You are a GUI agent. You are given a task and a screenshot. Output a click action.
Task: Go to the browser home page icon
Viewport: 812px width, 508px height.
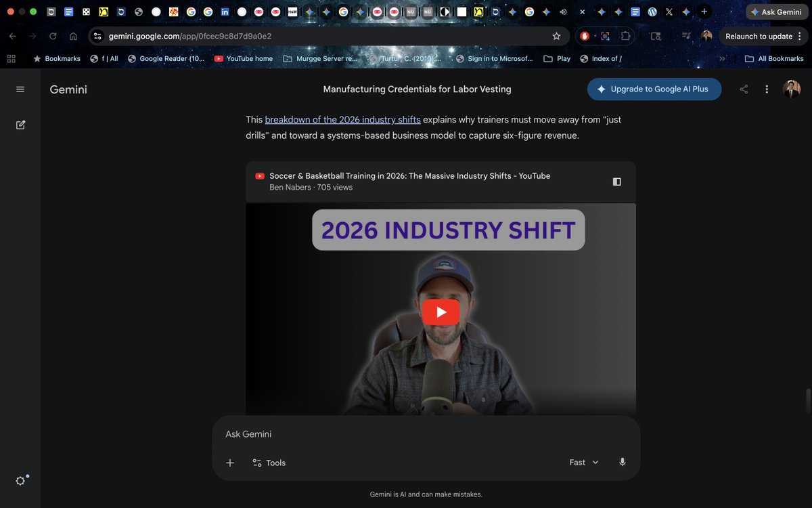73,36
